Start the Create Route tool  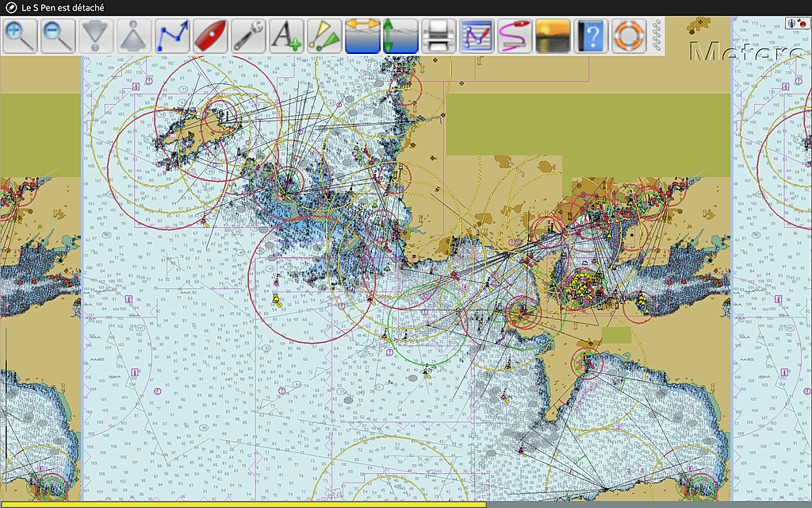[x=172, y=36]
